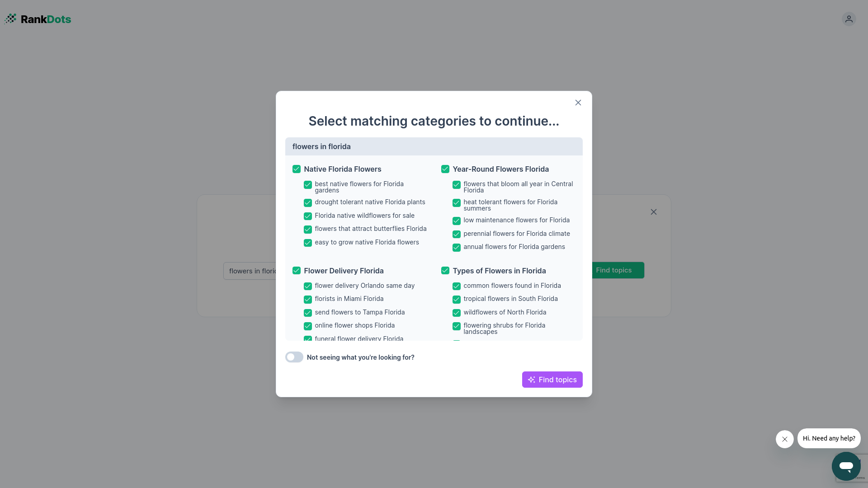Uncheck the Native Florida Flowers category

(296, 169)
